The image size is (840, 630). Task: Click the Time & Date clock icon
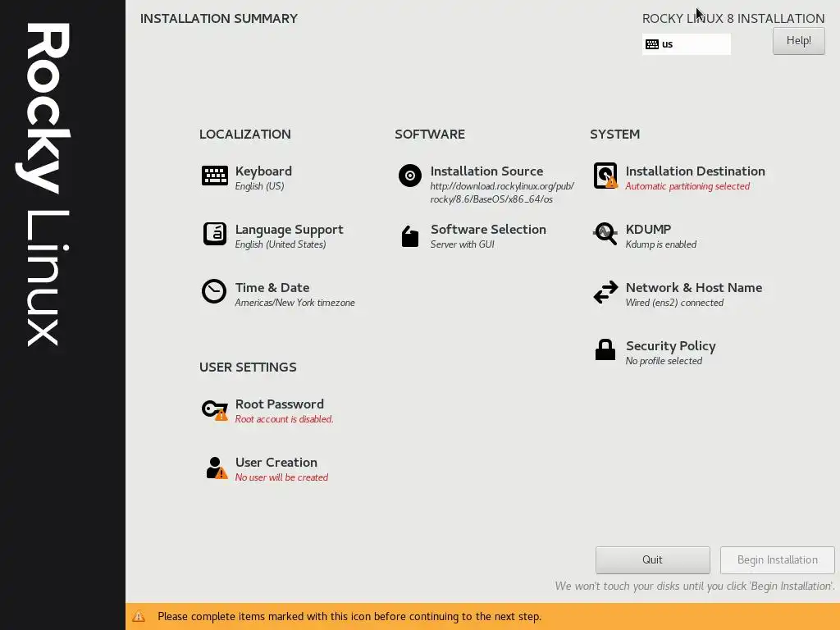pos(214,292)
